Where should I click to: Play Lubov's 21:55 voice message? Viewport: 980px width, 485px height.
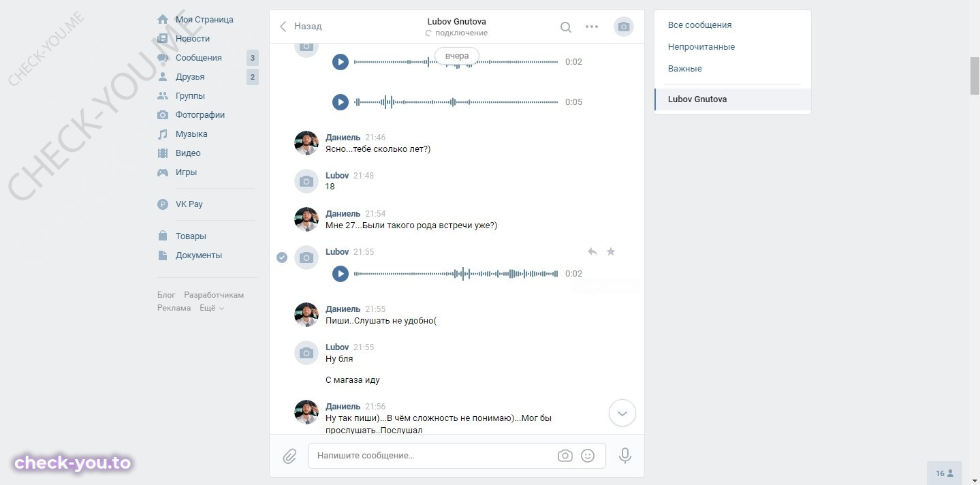[341, 274]
